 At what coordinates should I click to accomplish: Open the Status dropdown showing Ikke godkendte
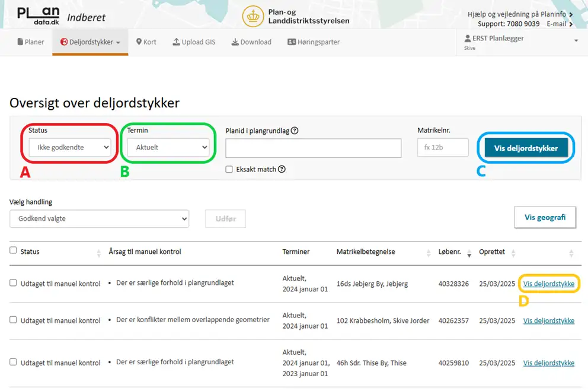(70, 147)
